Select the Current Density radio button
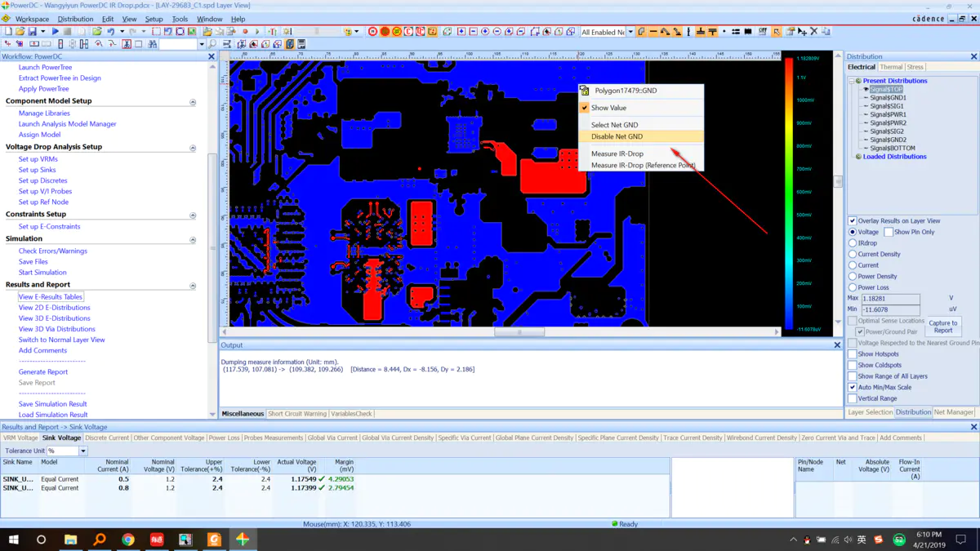The image size is (980, 551). coord(852,254)
